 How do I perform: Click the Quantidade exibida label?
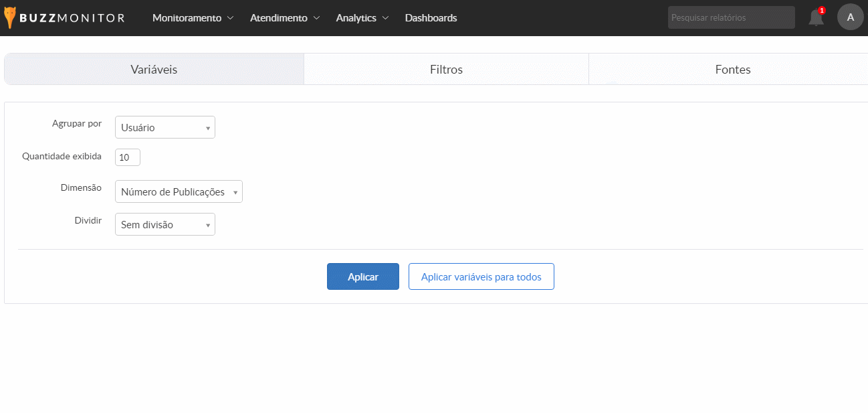click(x=62, y=156)
